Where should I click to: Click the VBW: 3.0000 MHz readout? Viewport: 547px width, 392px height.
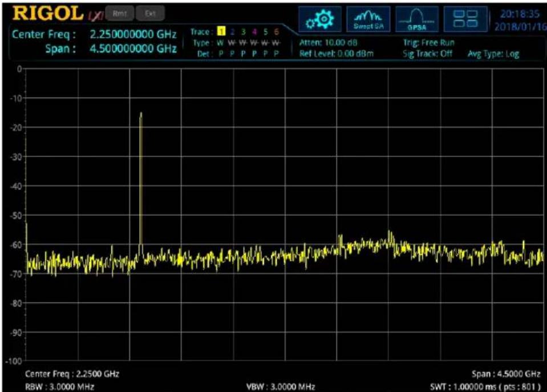[281, 387]
